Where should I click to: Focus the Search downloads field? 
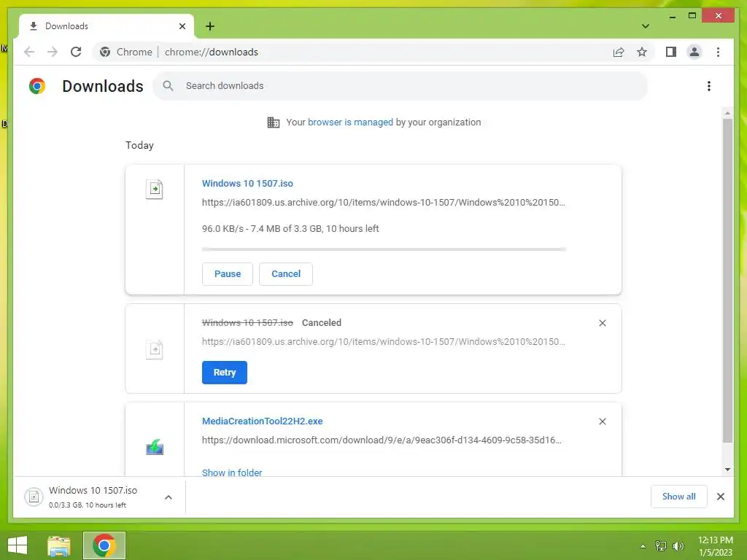[400, 86]
